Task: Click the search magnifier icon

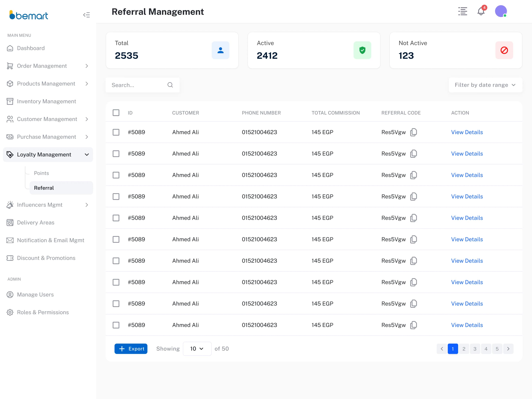Action: 170,85
